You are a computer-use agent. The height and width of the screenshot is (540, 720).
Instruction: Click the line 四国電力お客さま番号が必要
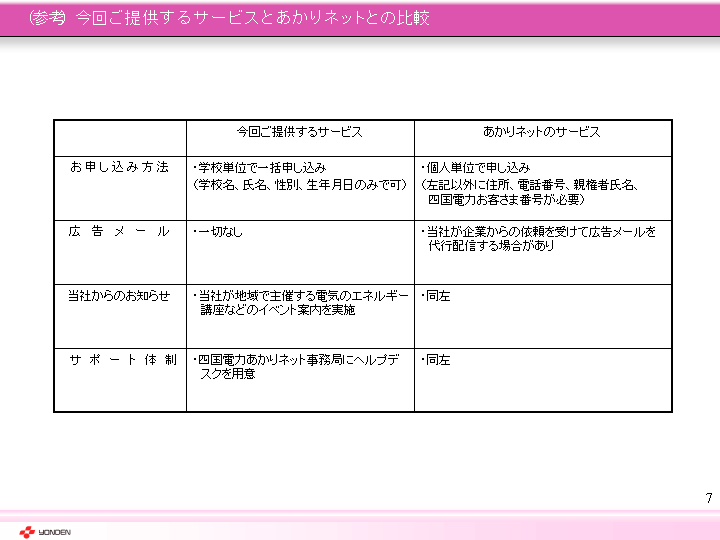pos(506,200)
